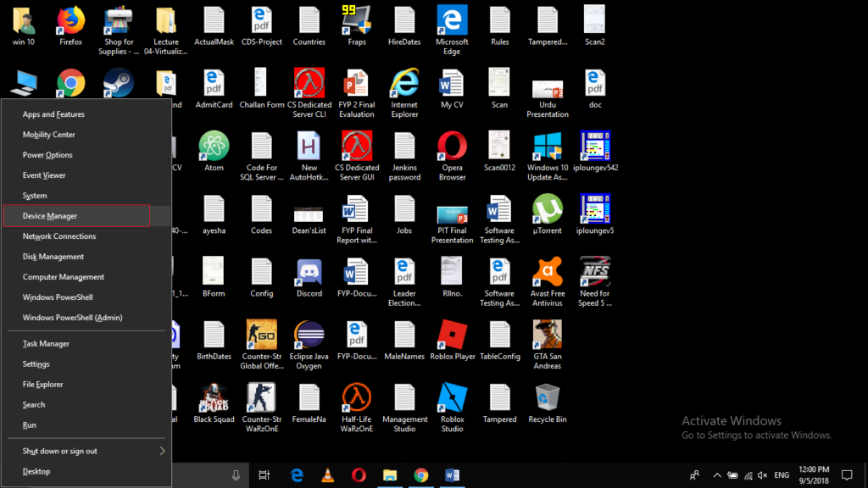Select the My CV Word document
The image size is (868, 488).
[452, 88]
